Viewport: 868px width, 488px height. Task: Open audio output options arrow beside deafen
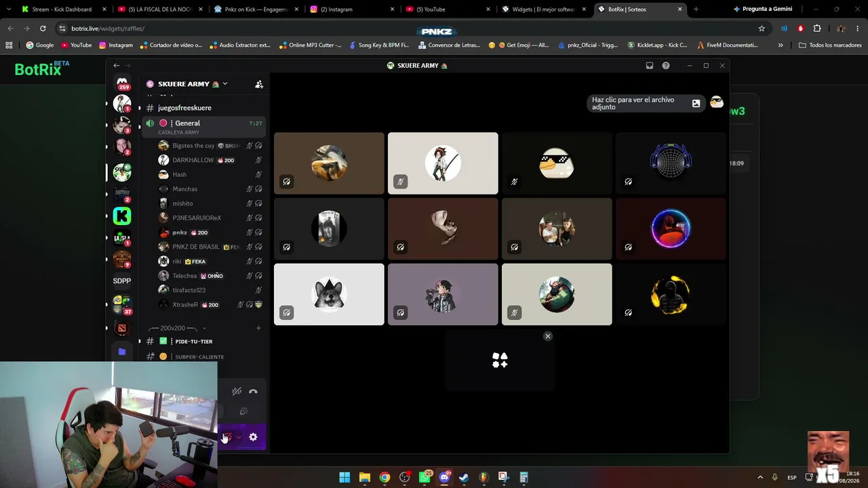[238, 437]
